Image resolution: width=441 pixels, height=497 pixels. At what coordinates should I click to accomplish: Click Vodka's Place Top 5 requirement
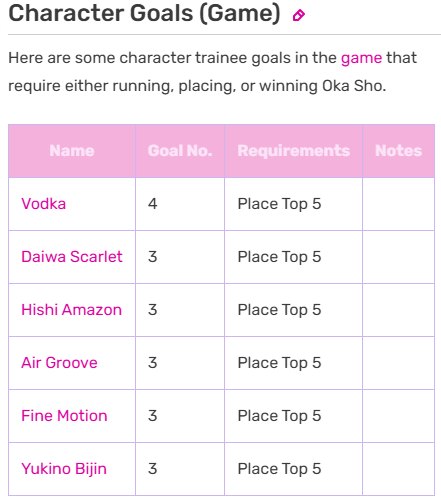(279, 204)
